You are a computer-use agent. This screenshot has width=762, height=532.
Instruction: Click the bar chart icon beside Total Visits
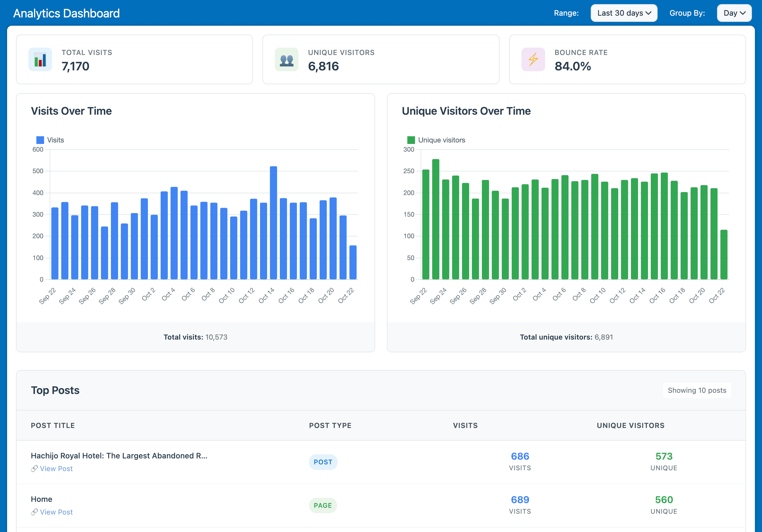pyautogui.click(x=40, y=59)
